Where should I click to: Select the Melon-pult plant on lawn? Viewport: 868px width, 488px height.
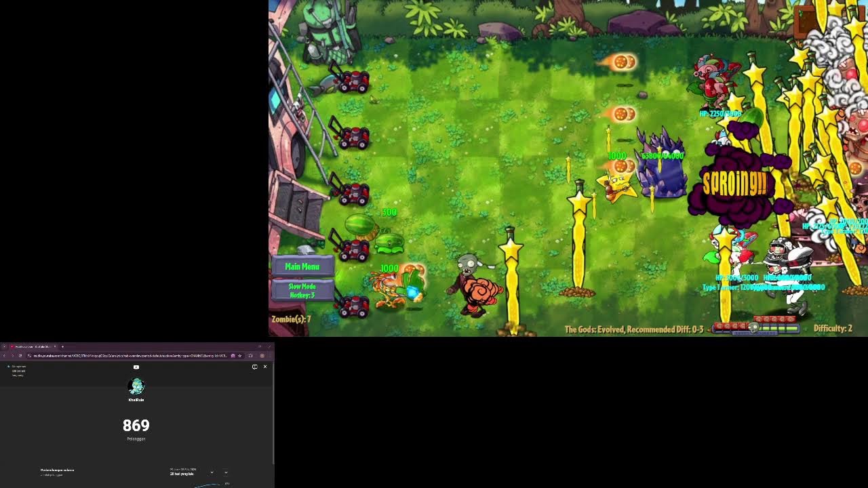tap(376, 234)
